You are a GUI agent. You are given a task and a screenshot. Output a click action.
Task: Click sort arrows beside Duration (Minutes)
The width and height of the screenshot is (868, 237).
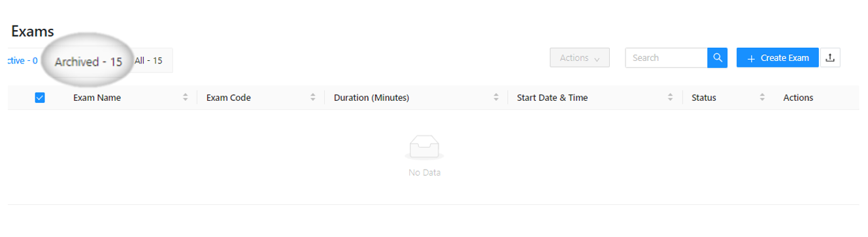495,98
